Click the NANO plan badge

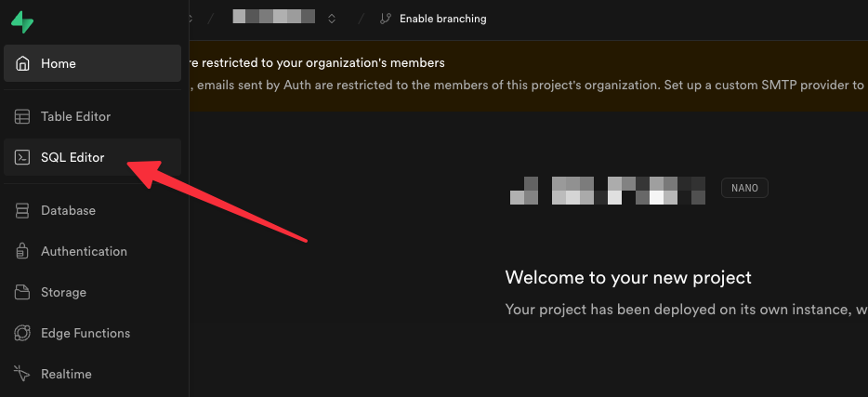point(744,189)
